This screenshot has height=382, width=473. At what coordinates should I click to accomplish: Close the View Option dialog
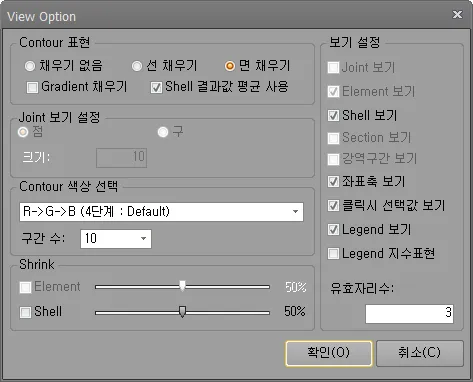click(457, 14)
